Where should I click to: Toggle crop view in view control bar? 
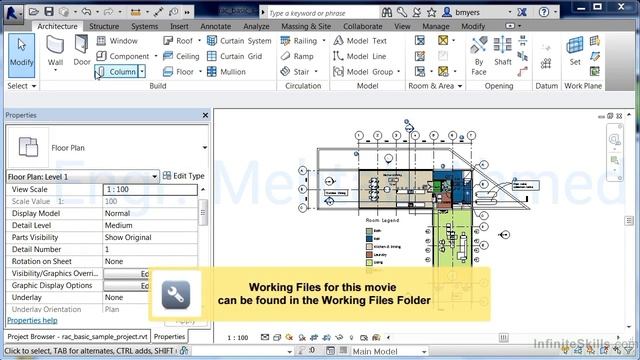point(314,338)
